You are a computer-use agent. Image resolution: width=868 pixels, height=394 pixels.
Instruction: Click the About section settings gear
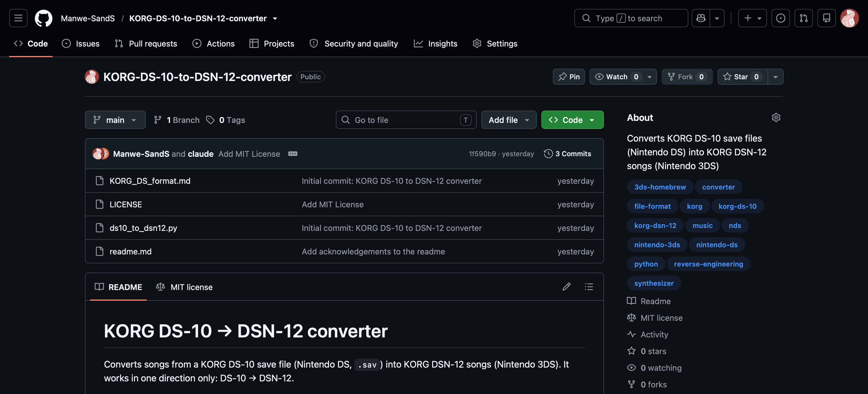tap(776, 118)
